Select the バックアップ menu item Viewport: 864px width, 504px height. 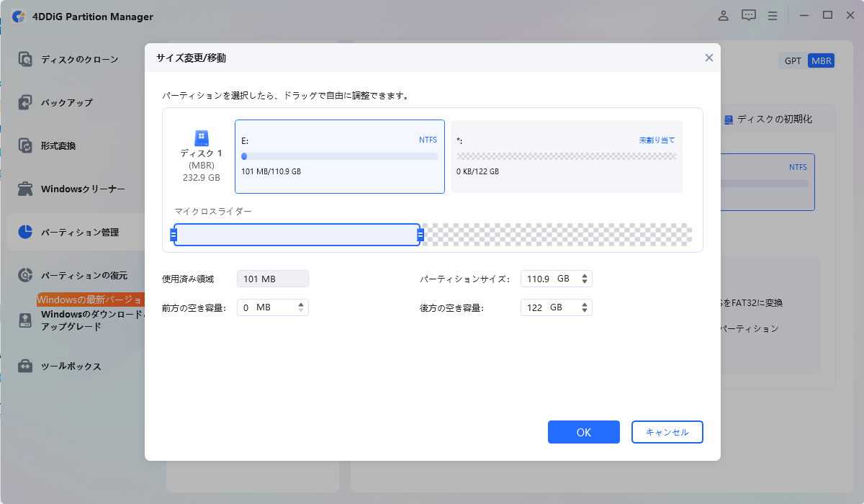(x=66, y=102)
